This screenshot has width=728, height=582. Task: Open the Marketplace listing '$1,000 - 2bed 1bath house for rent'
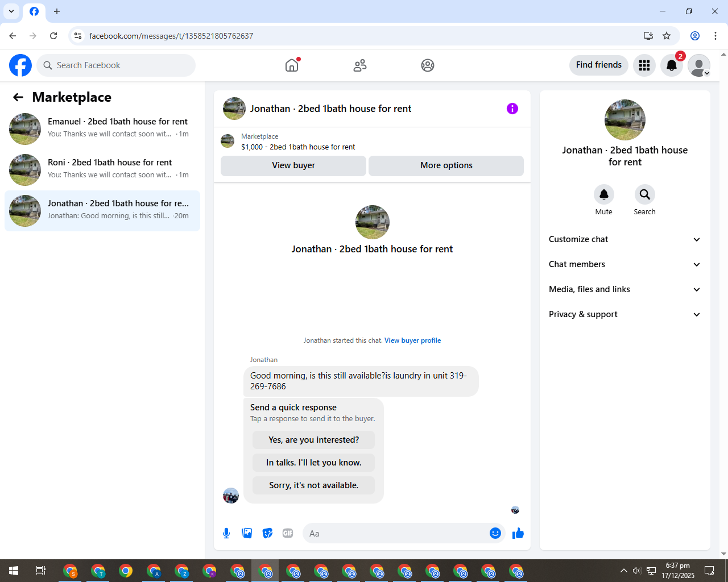[298, 147]
